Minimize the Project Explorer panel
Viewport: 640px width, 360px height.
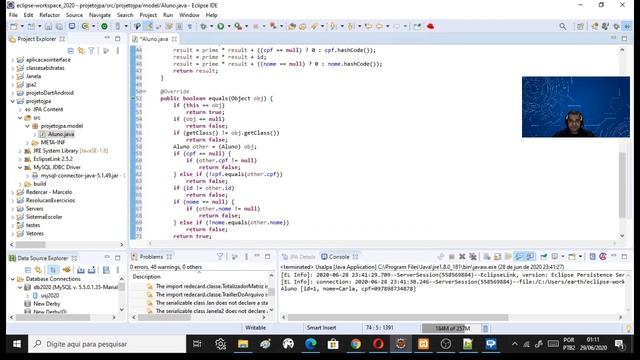107,38
